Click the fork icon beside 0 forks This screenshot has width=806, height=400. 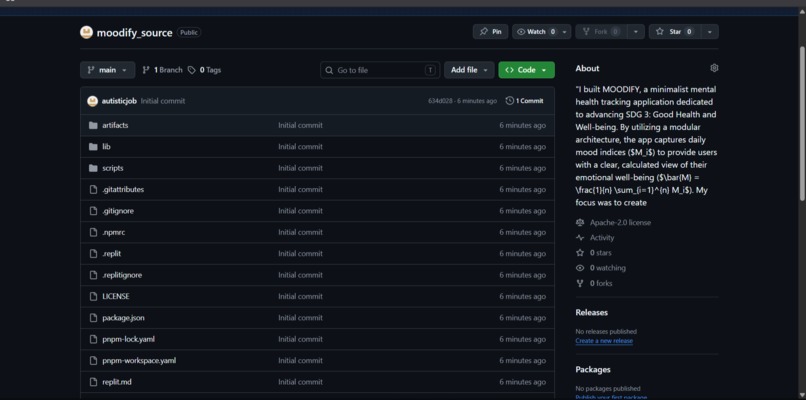pyautogui.click(x=580, y=283)
